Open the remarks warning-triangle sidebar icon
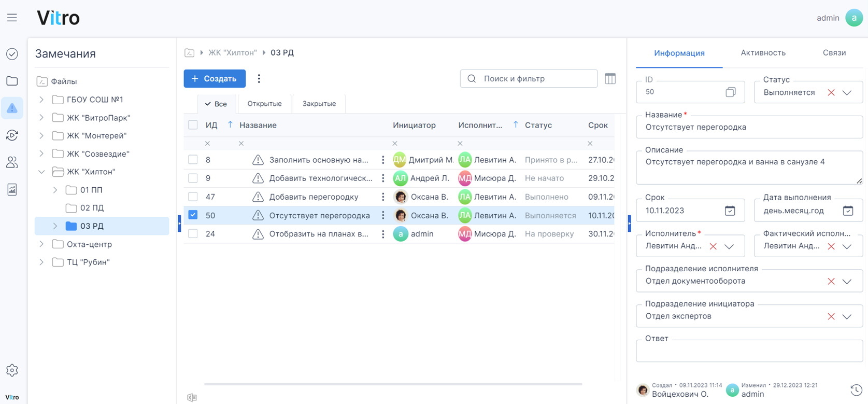868x404 pixels. (12, 108)
